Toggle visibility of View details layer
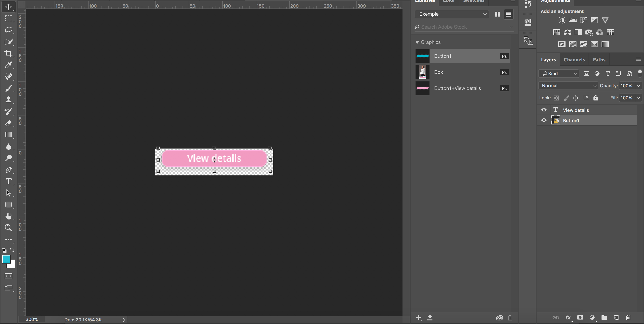This screenshot has height=324, width=644. [544, 110]
